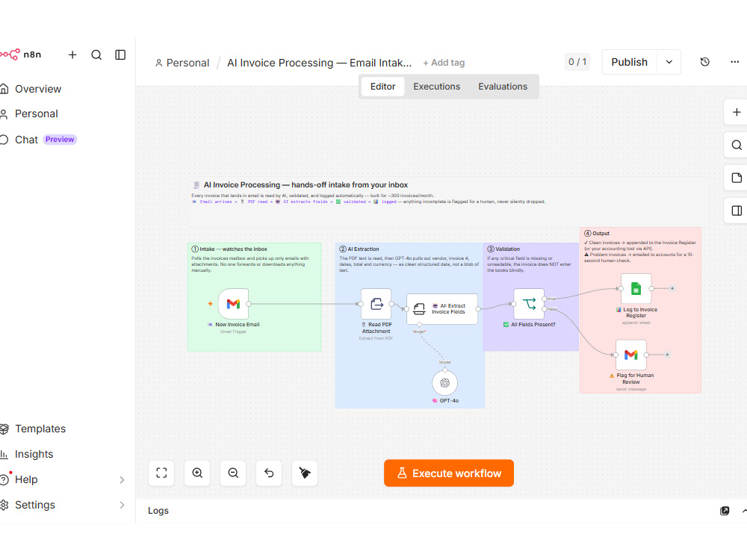Click plus connector after Log to Invoice Register
Image resolution: width=747 pixels, height=560 pixels.
coord(672,288)
